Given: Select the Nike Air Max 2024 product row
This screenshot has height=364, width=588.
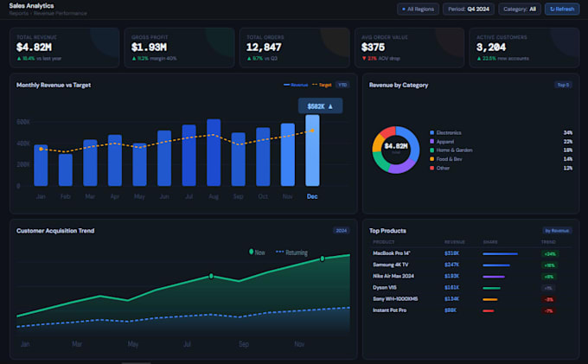Looking at the screenshot, I should pos(470,277).
